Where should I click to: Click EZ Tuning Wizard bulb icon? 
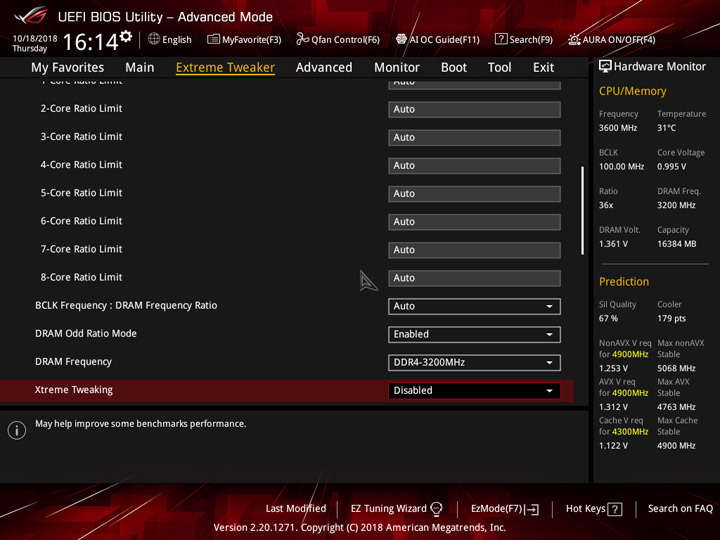click(x=436, y=509)
